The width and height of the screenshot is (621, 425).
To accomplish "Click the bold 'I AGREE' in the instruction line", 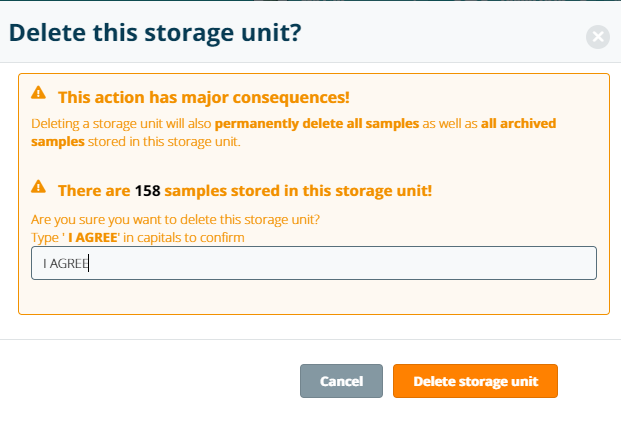I will tap(91, 237).
